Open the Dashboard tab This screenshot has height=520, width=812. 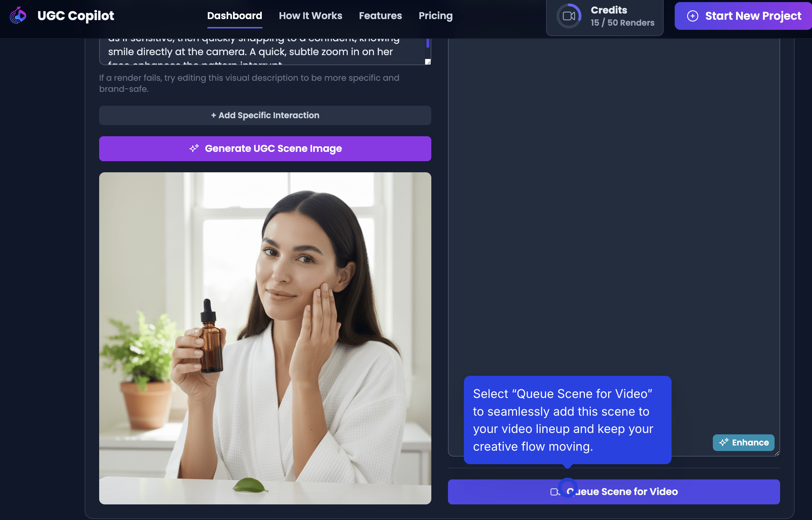(234, 16)
